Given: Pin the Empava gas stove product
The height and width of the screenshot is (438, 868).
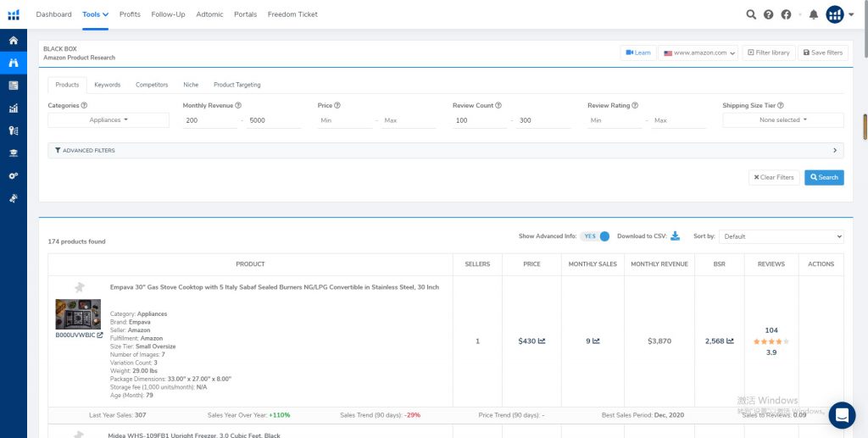Looking at the screenshot, I should (x=80, y=288).
